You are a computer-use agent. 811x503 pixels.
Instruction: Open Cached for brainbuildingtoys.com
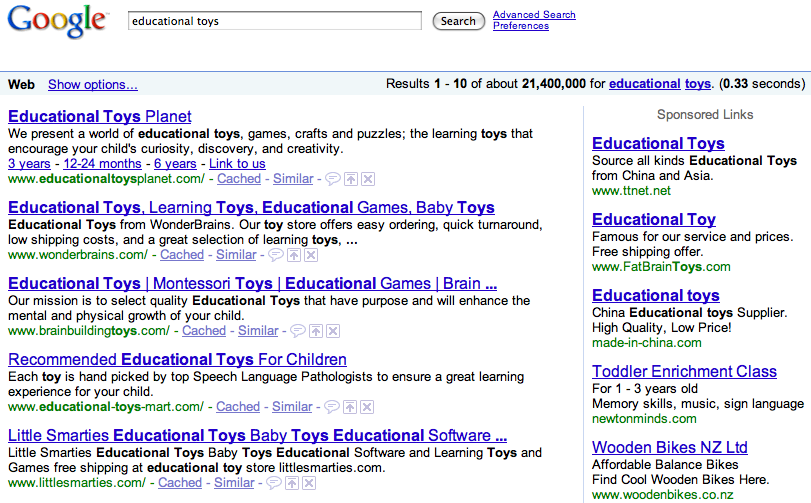(x=204, y=331)
